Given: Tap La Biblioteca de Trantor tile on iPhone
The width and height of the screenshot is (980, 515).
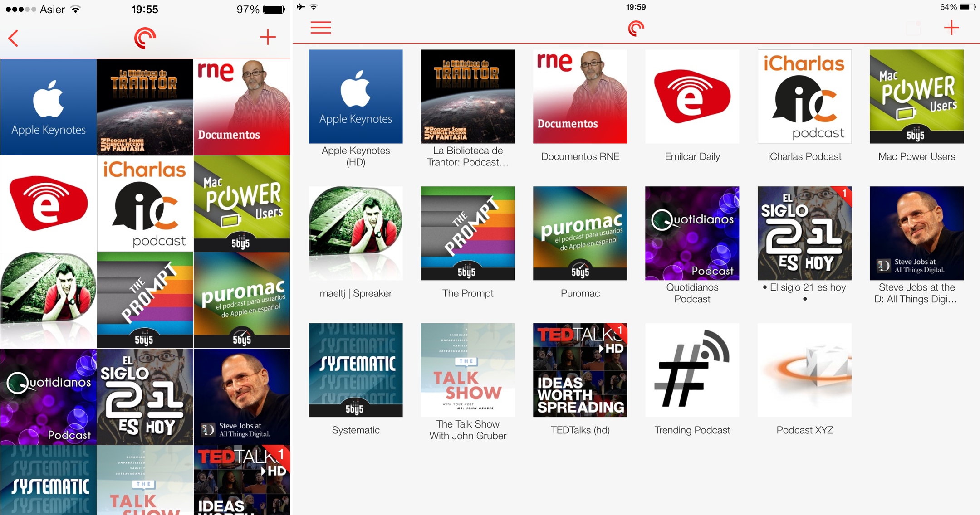Looking at the screenshot, I should click(x=145, y=107).
